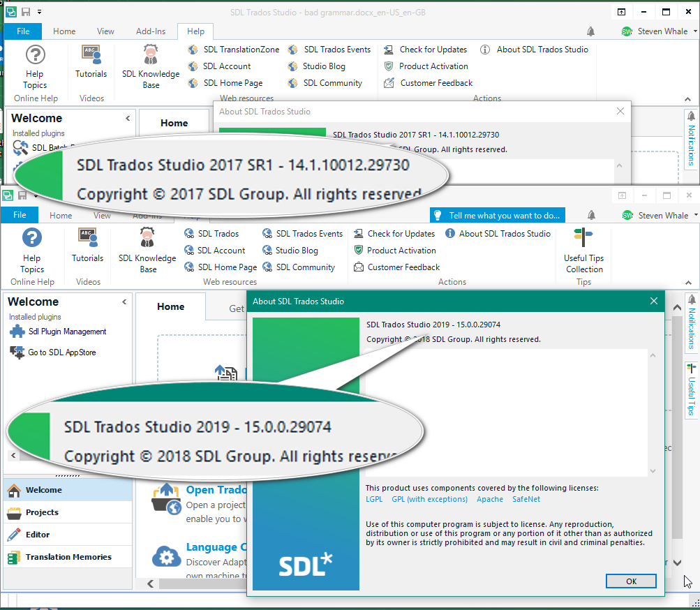The width and height of the screenshot is (700, 610).
Task: Click OK in About dialog
Action: tap(631, 581)
